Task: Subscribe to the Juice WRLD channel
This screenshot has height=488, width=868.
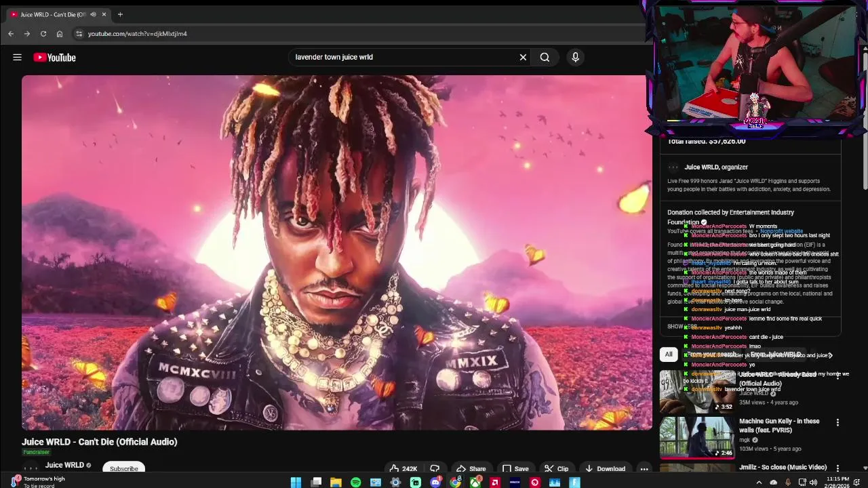Action: (124, 468)
